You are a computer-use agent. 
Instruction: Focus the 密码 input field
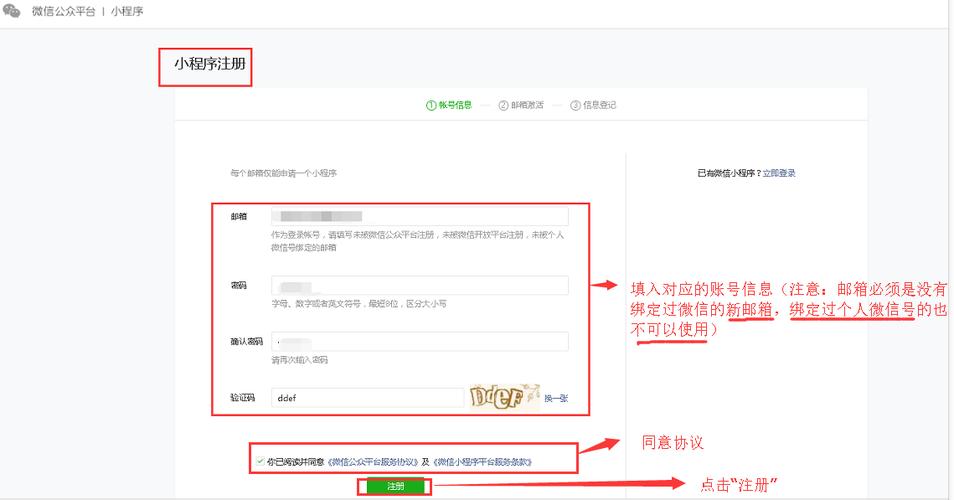420,285
